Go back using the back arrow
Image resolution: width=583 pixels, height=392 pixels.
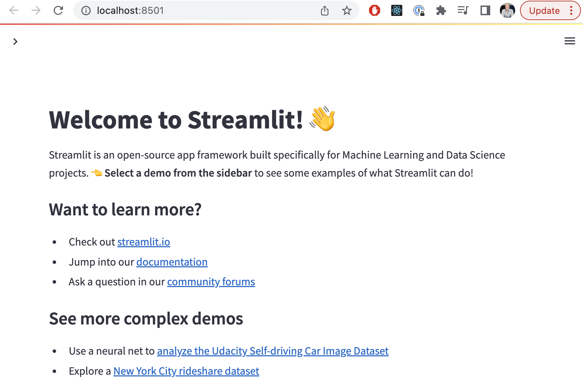[x=14, y=10]
